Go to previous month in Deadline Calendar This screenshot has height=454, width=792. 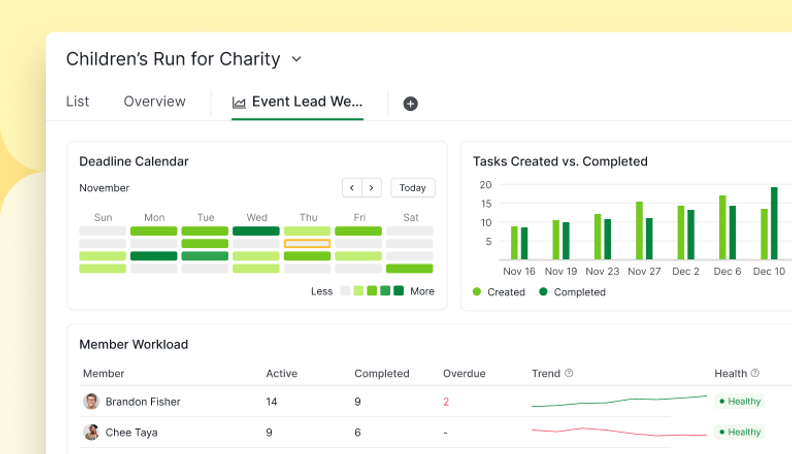pyautogui.click(x=352, y=188)
